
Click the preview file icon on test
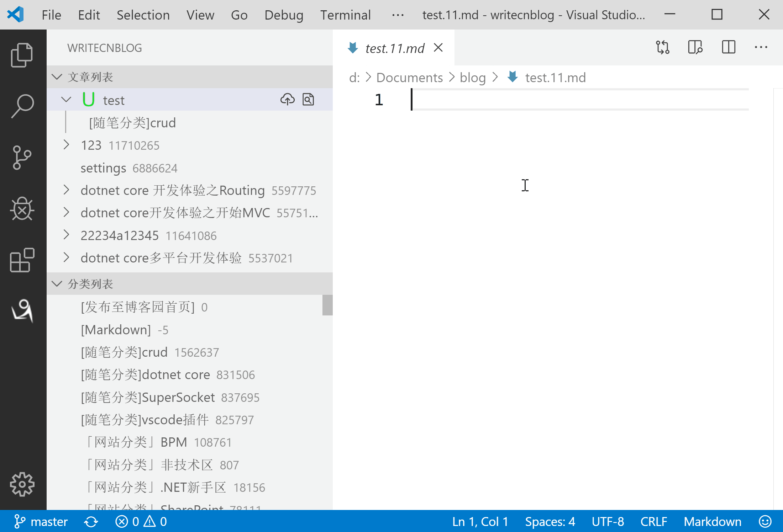(308, 100)
